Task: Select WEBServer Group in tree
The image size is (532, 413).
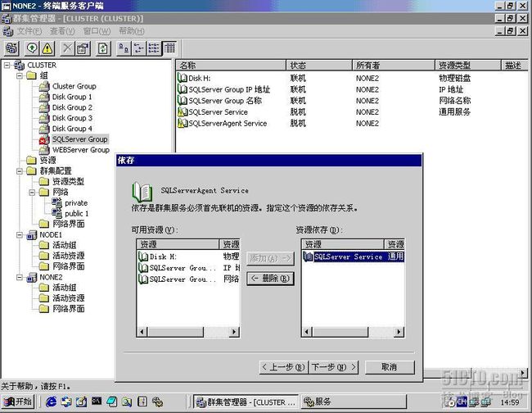Action: coord(81,150)
